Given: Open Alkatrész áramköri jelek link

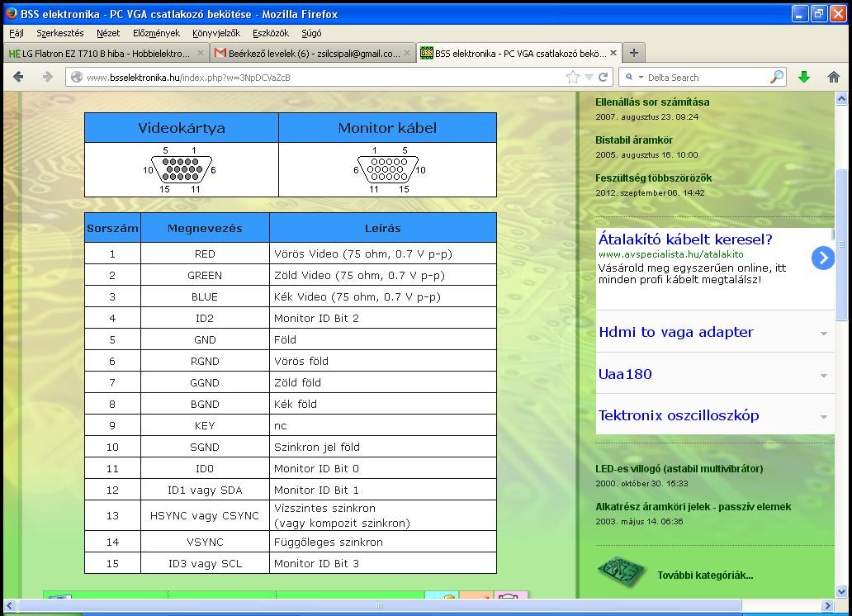Looking at the screenshot, I should tap(693, 507).
